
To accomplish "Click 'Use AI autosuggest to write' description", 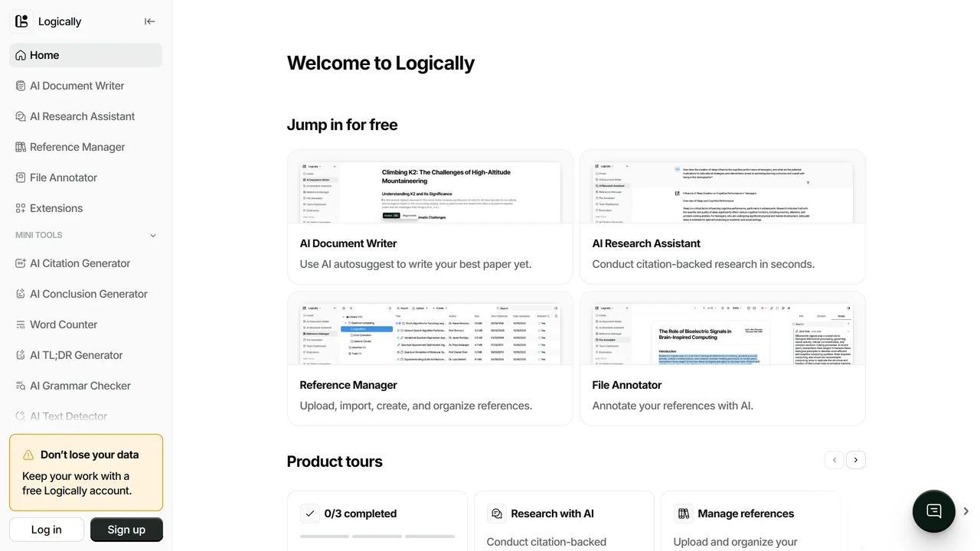I will pyautogui.click(x=416, y=264).
